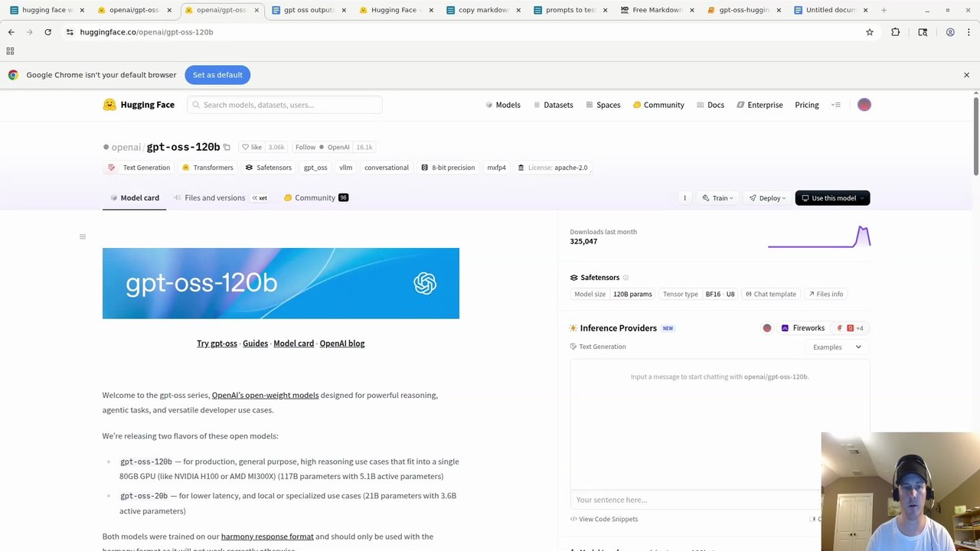
Task: Open the Hugging Face user avatar menu
Action: 864,105
